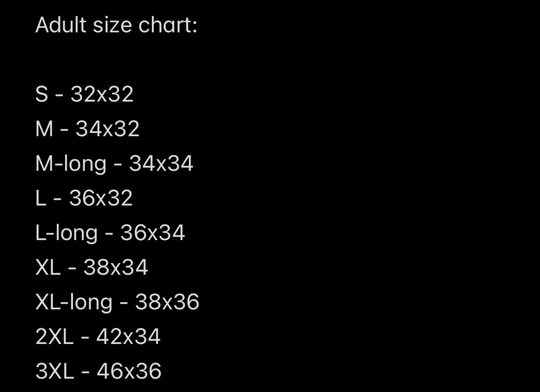Select the 'M-long' size label
The height and width of the screenshot is (392, 540).
pos(71,163)
